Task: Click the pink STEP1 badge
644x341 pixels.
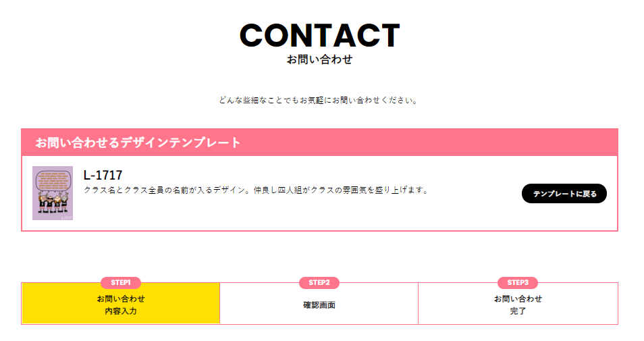Action: 120,282
